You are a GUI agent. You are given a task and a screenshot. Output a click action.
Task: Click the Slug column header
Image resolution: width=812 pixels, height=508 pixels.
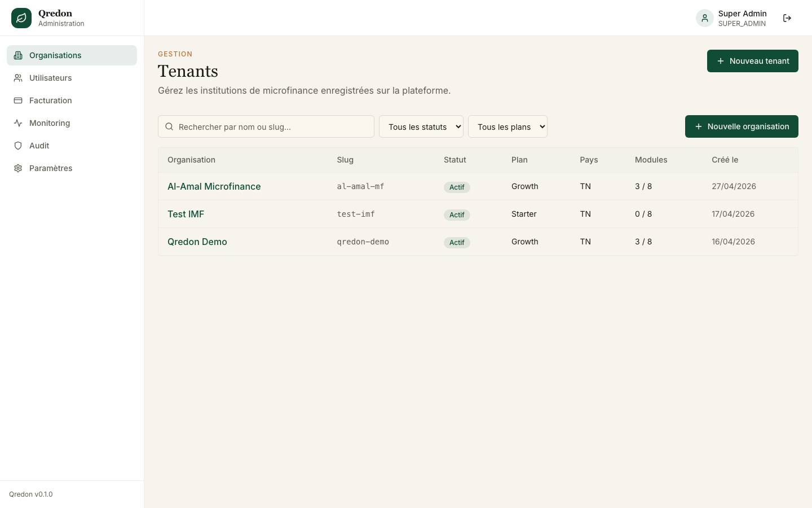pos(345,160)
